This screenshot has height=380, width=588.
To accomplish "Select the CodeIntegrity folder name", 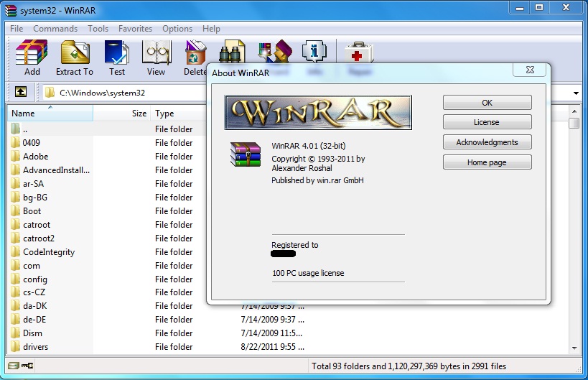I will coord(49,252).
